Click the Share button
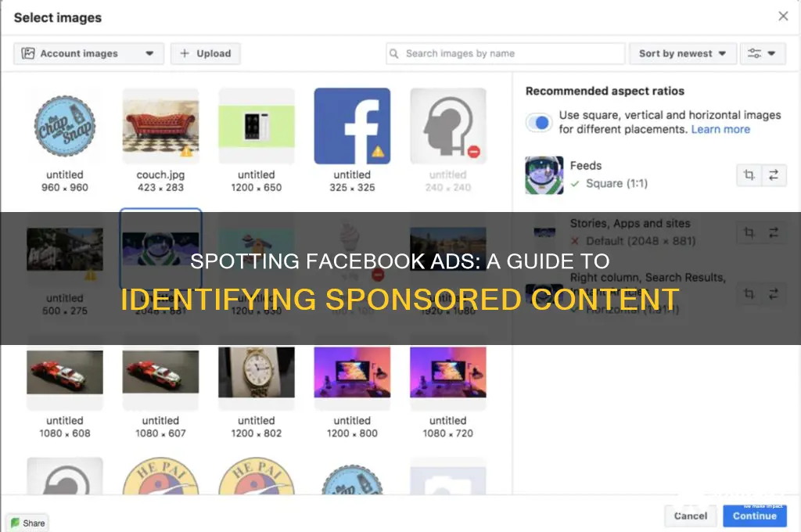 27,523
